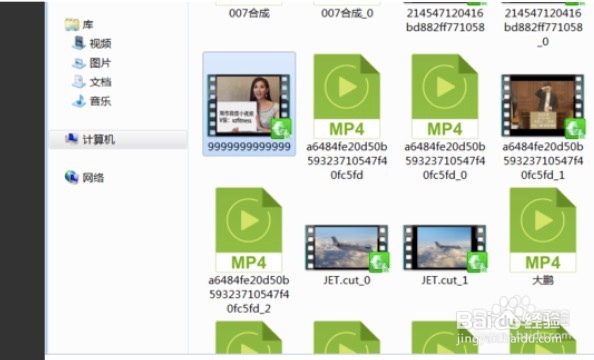This screenshot has height=360, width=594.
Task: Click the 007合成 file name
Action: coord(249,13)
